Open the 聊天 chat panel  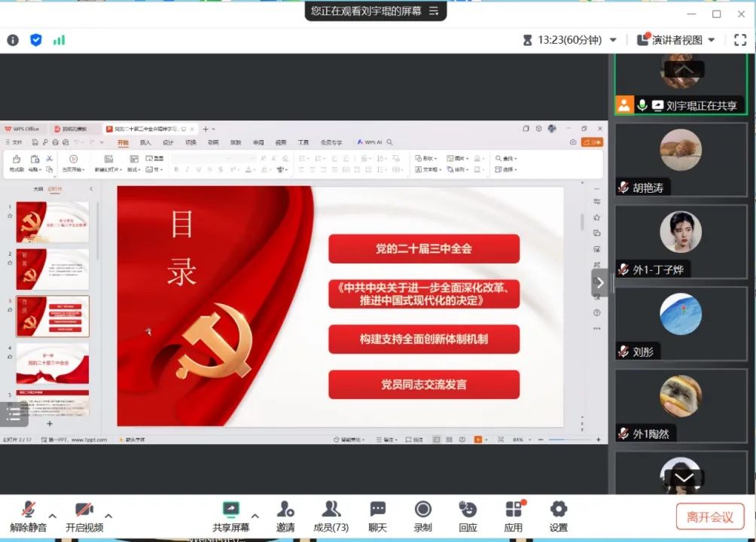(x=378, y=510)
